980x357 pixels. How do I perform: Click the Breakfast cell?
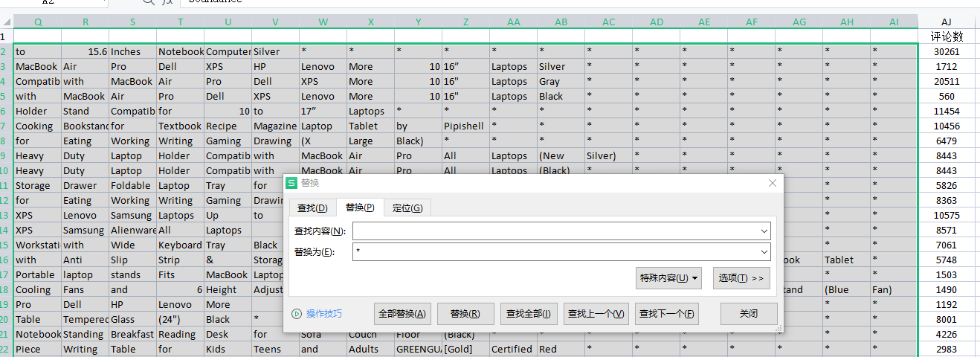point(133,334)
